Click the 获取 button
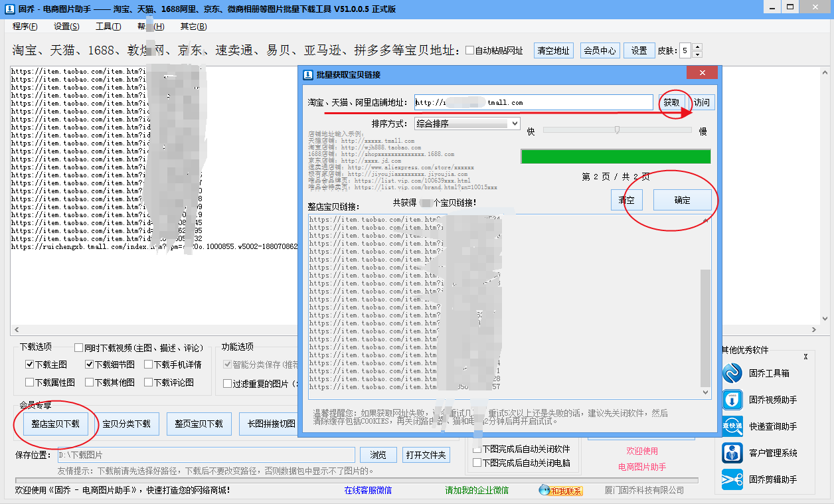Screen dimensions: 834x504 672,102
